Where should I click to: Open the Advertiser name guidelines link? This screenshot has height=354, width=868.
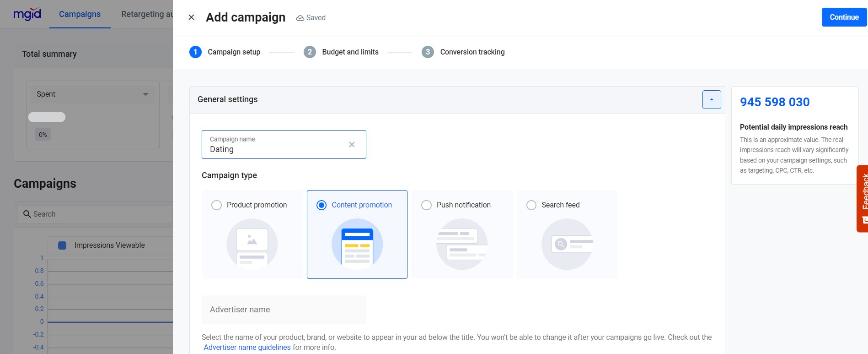tap(247, 348)
